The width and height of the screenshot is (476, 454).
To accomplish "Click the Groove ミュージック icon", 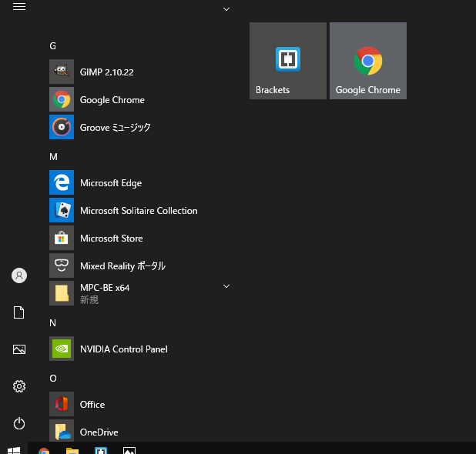I will point(62,127).
